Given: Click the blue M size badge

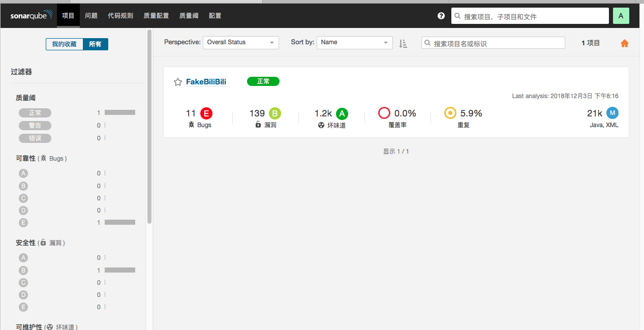Looking at the screenshot, I should [x=612, y=113].
